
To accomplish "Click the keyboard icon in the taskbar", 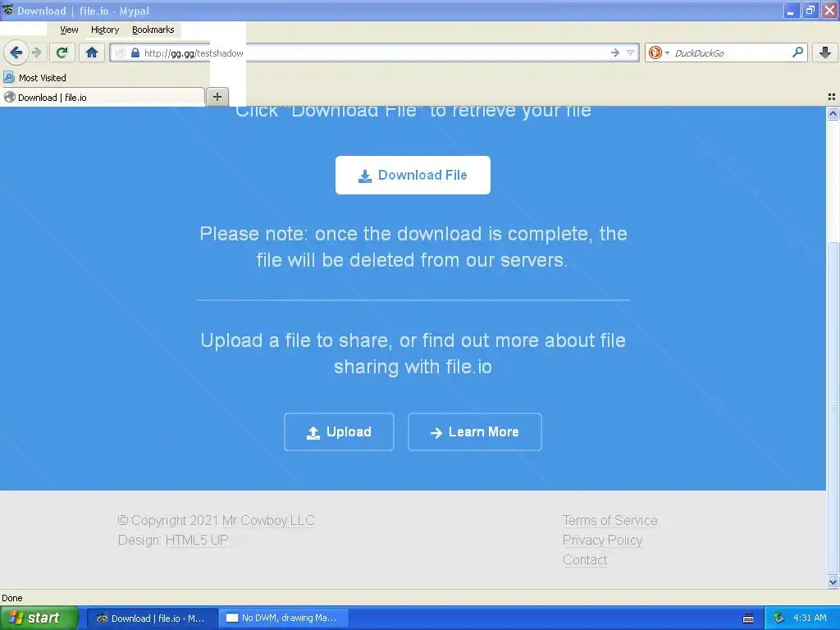I will click(x=748, y=619).
